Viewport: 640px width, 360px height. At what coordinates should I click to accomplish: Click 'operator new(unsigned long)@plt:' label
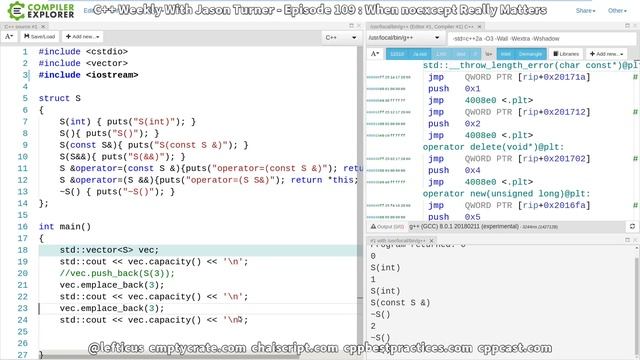point(506,194)
